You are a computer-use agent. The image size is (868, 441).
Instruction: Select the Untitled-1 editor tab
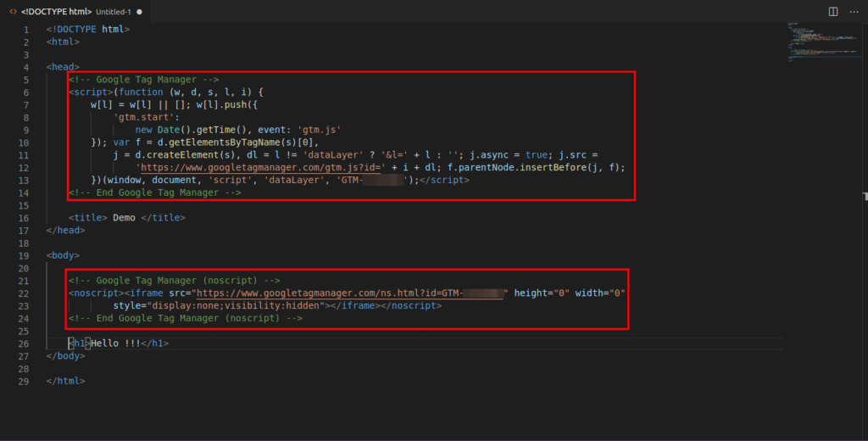click(77, 12)
